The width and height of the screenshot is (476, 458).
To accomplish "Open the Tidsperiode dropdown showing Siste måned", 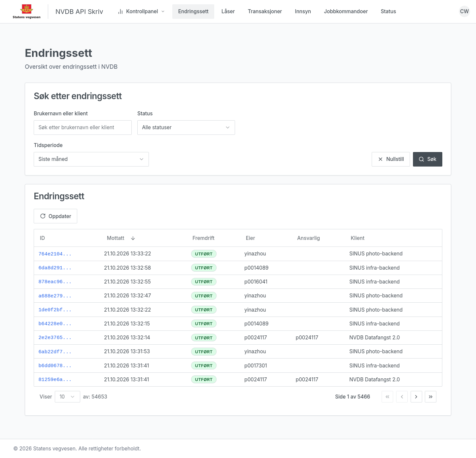I will click(91, 159).
